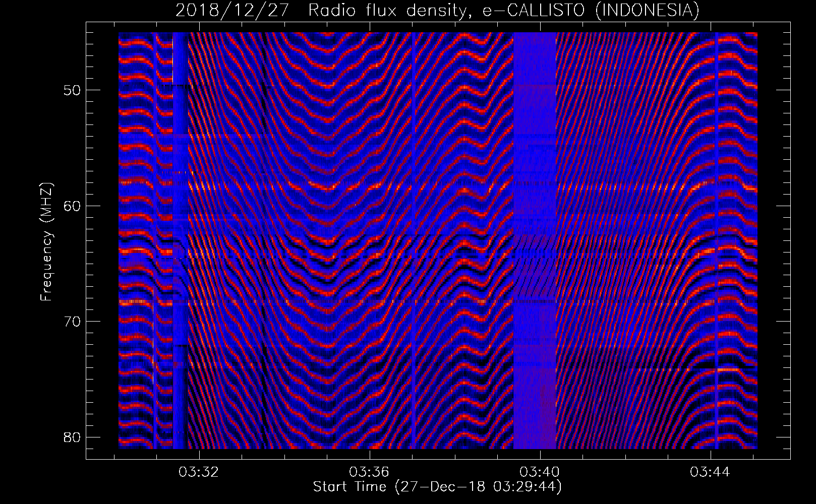The width and height of the screenshot is (816, 504).
Task: Click the 03:36 time tick label
Action: 370,472
